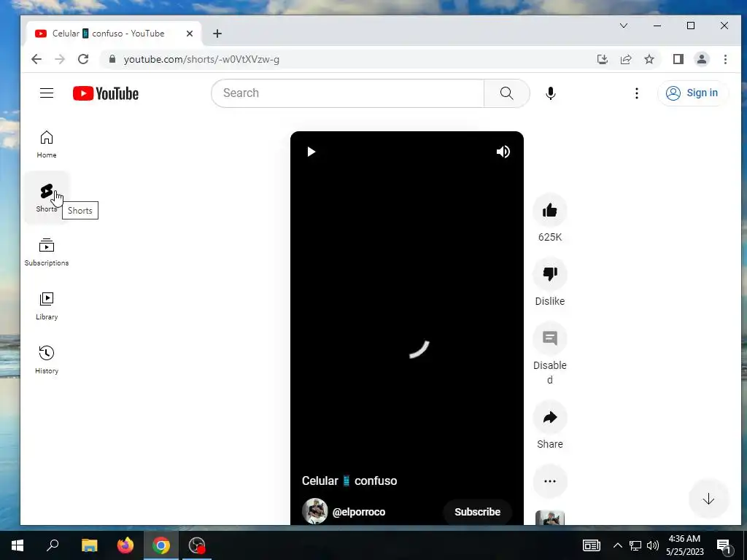
Task: Share this page from the address bar
Action: coord(625,59)
